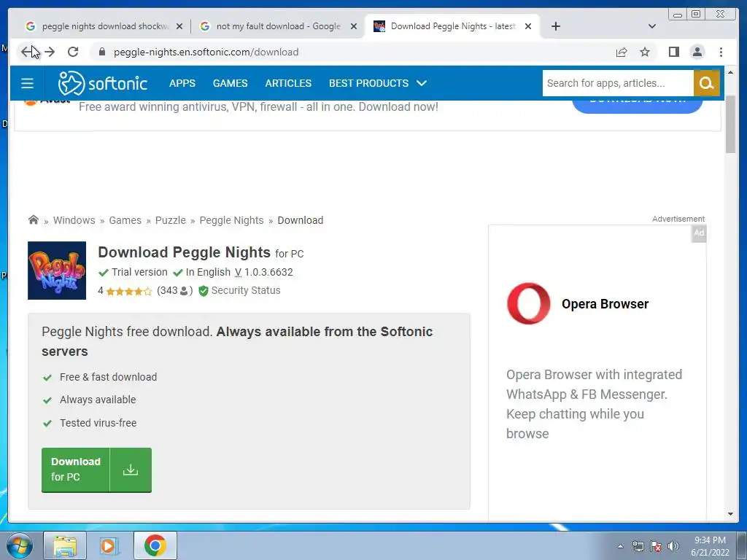The width and height of the screenshot is (747, 560).
Task: Click the Opera Browser logo ad
Action: tap(528, 304)
